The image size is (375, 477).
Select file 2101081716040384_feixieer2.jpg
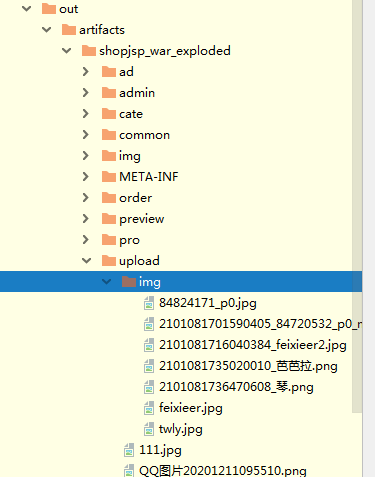253,345
